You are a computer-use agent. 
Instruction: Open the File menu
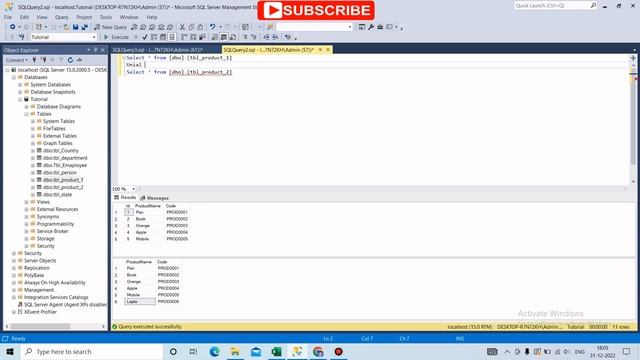tap(8, 17)
